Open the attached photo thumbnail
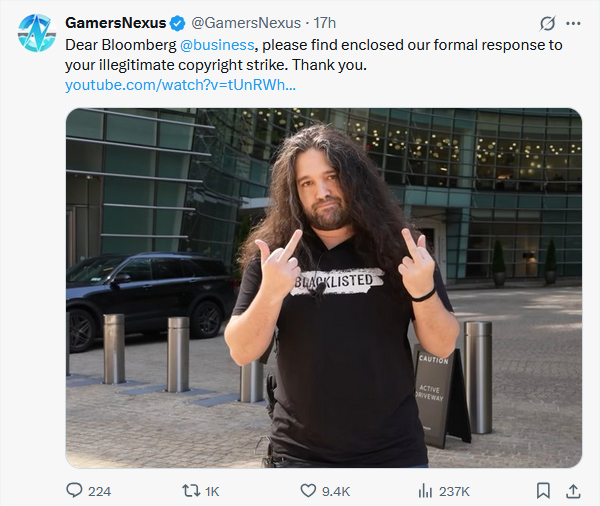Screen dimensions: 600x506 point(324,288)
